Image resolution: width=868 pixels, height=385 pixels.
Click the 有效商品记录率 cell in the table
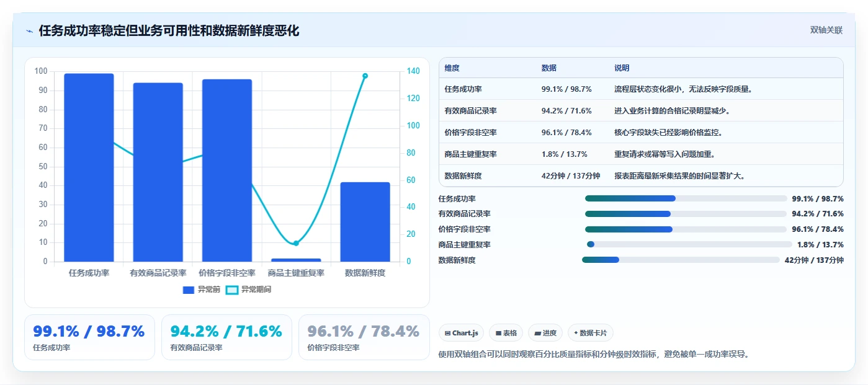tap(470, 111)
